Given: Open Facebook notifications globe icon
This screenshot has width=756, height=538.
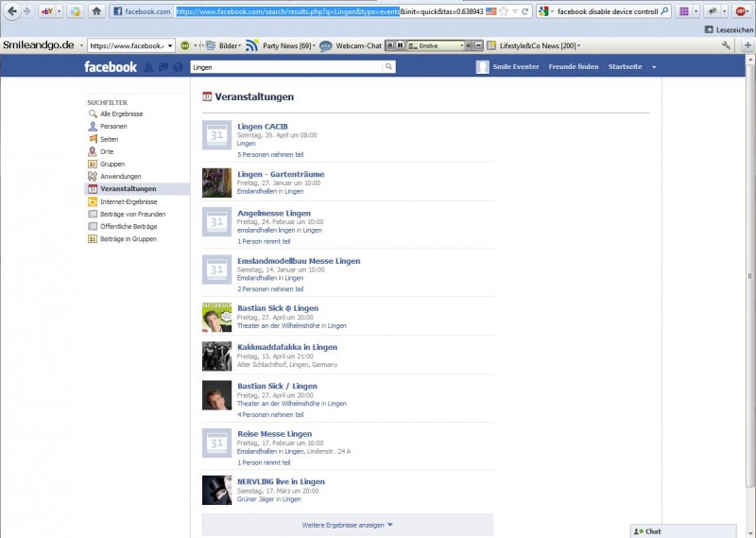Looking at the screenshot, I should (x=178, y=67).
